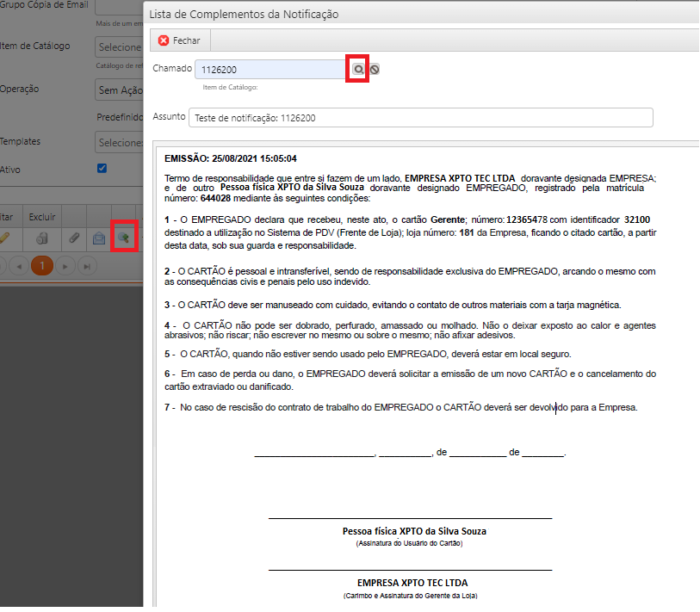Click the Excluir column header
This screenshot has width=700, height=612.
point(41,217)
